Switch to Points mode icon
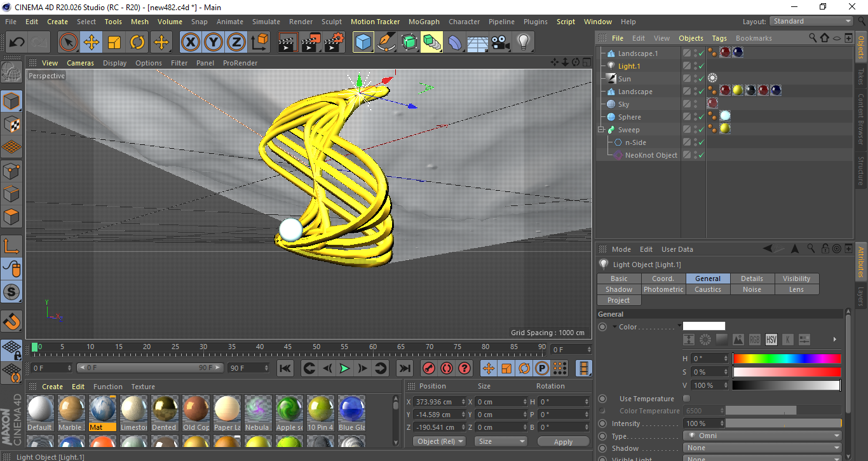The width and height of the screenshot is (868, 461). point(12,170)
